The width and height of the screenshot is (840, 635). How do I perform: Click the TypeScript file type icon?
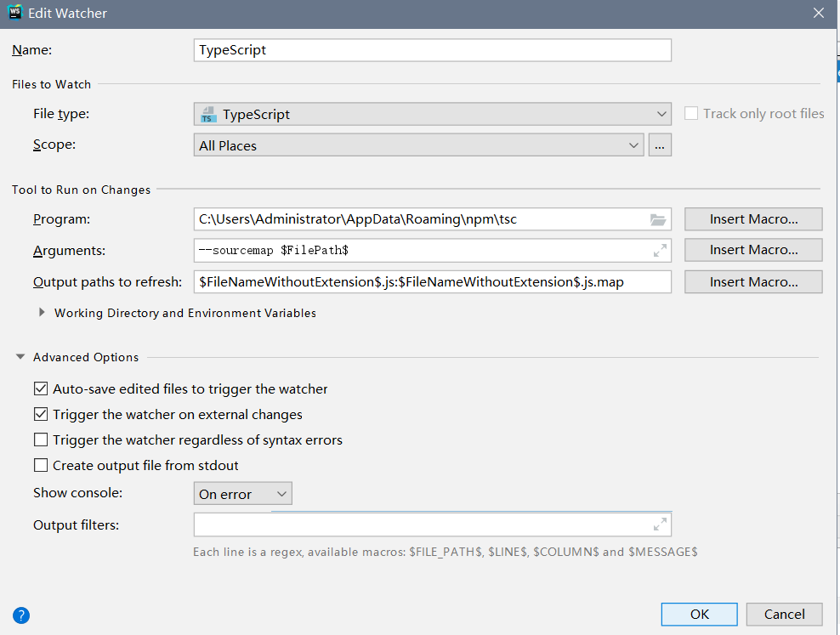[x=207, y=115]
